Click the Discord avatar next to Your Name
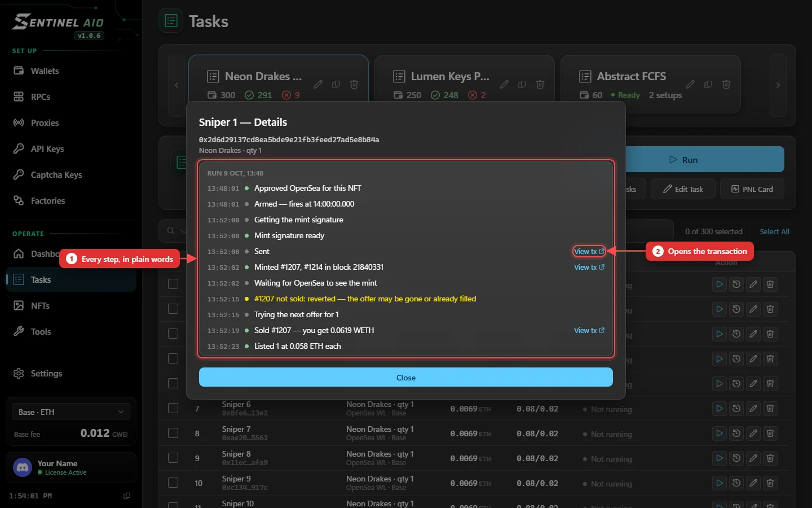This screenshot has width=812, height=508. [22, 467]
